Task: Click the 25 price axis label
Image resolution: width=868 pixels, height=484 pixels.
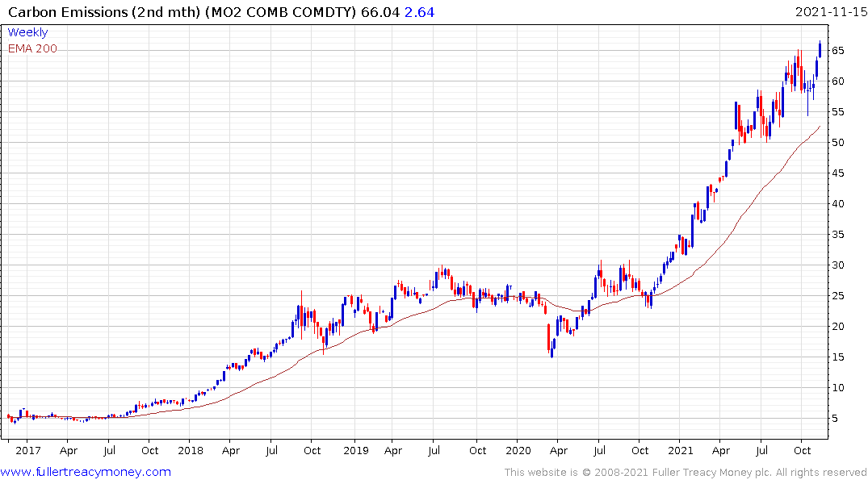Action: pos(837,296)
